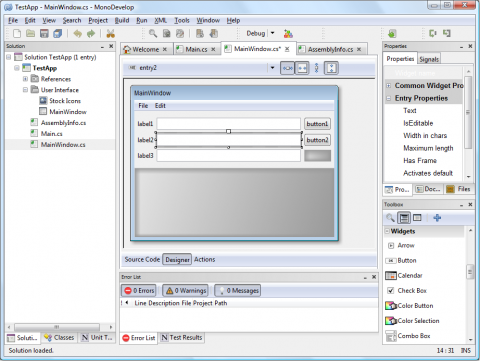The height and width of the screenshot is (361, 480).
Task: Click the label1 entry field in designer
Action: click(x=229, y=124)
